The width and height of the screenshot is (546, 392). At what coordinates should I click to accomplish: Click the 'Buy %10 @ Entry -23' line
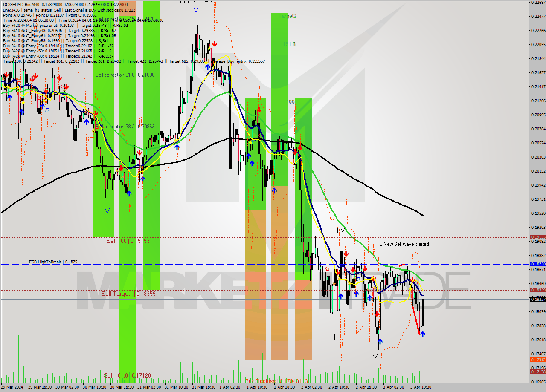click(x=58, y=46)
